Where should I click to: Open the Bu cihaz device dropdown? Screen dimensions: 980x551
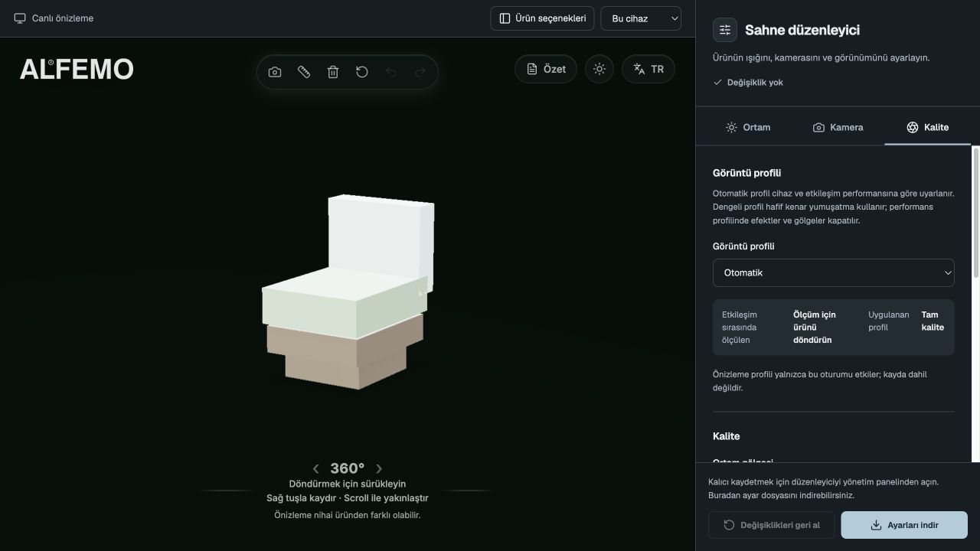[641, 18]
